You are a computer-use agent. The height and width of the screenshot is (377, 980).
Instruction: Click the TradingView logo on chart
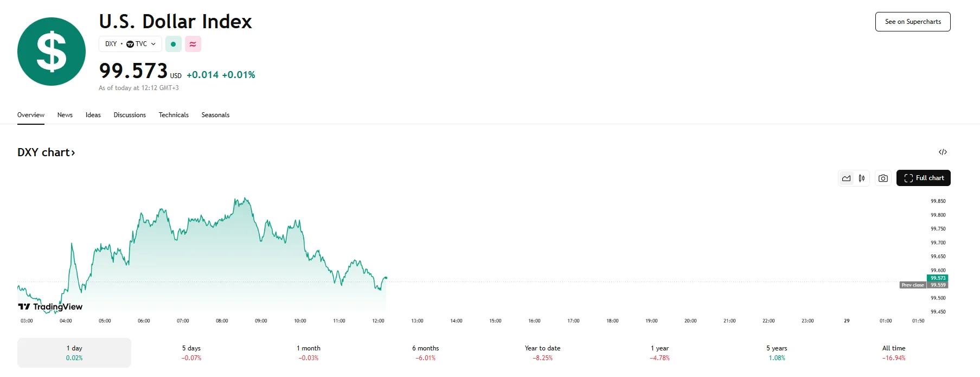(50, 306)
